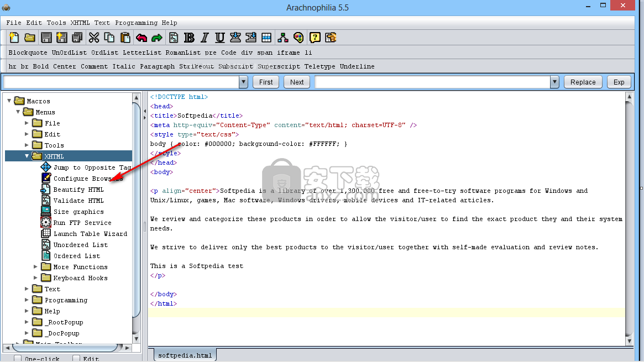Apply underline with the U toolbar icon

(219, 38)
